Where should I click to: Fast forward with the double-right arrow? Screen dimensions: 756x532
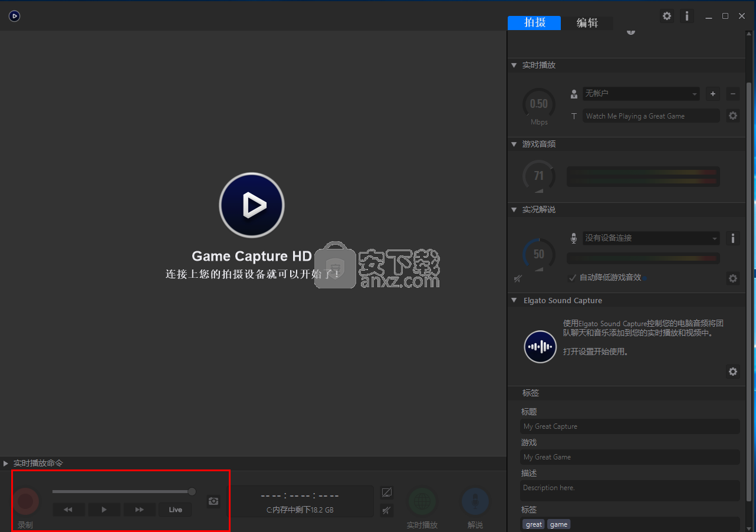[140, 510]
